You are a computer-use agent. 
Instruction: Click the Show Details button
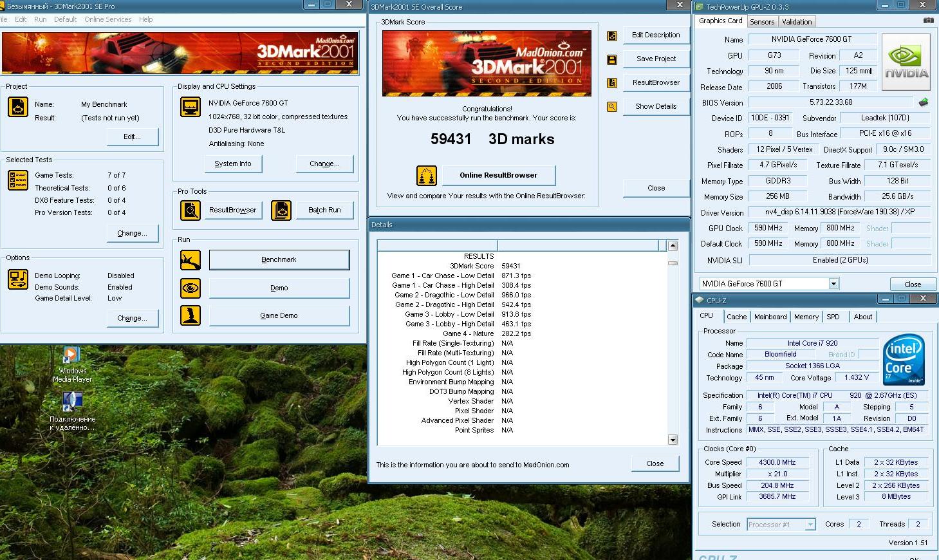[x=656, y=106]
